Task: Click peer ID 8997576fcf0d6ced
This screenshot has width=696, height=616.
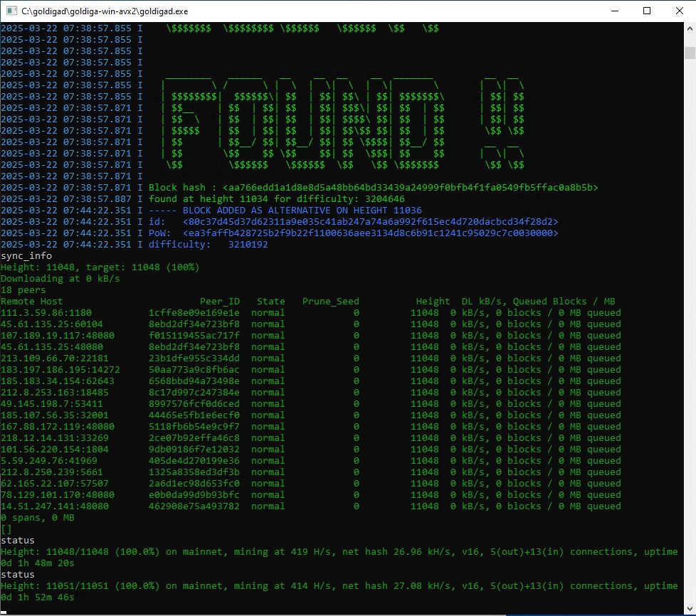Action: click(194, 404)
